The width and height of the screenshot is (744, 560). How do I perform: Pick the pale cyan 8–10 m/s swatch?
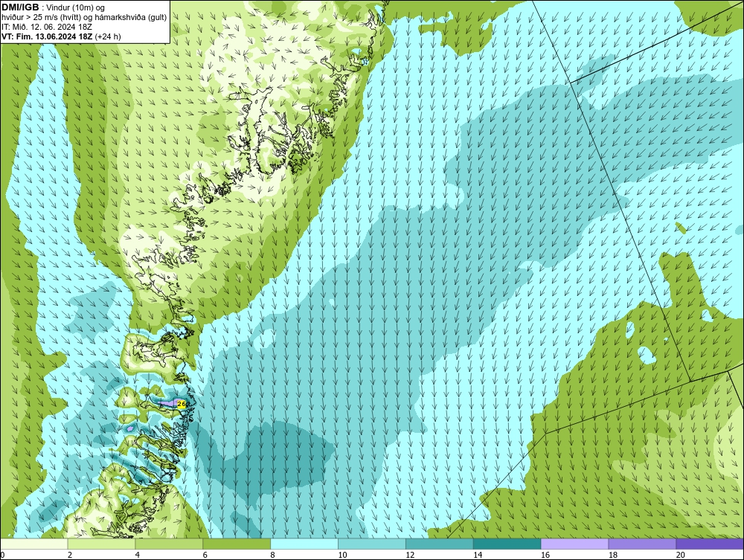304,544
